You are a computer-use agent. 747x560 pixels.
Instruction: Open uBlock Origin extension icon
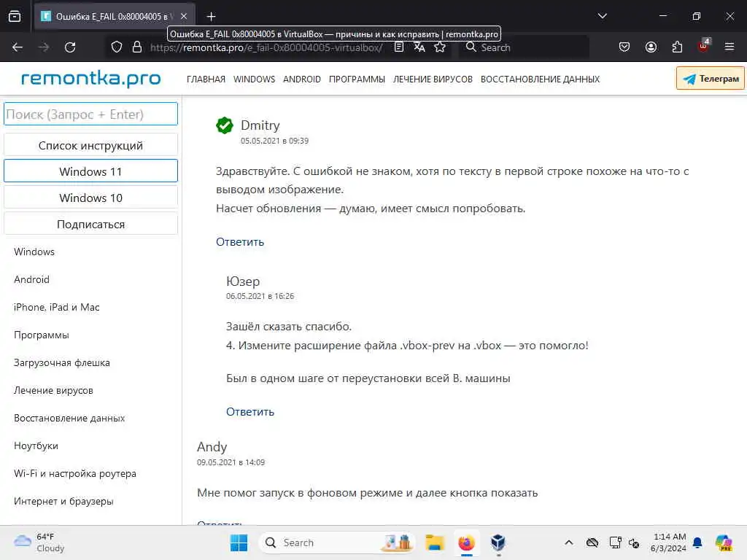coord(703,46)
